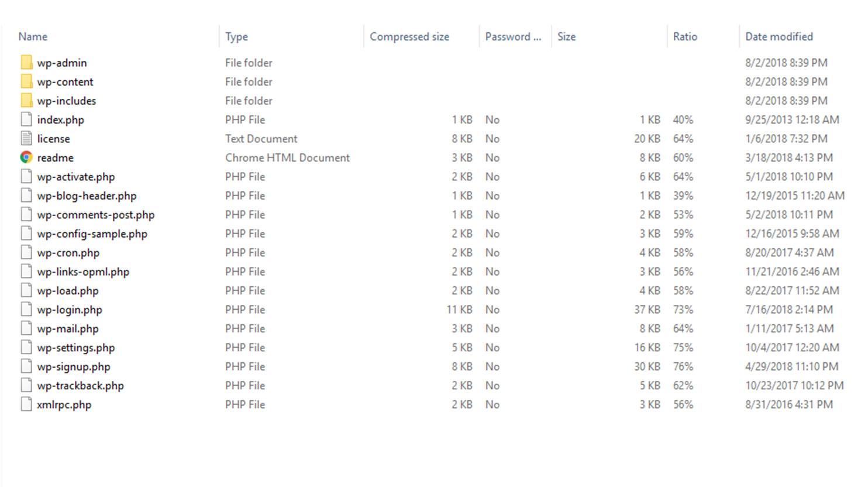Click the 37 KB size value
This screenshot has height=487, width=868.
pos(647,310)
